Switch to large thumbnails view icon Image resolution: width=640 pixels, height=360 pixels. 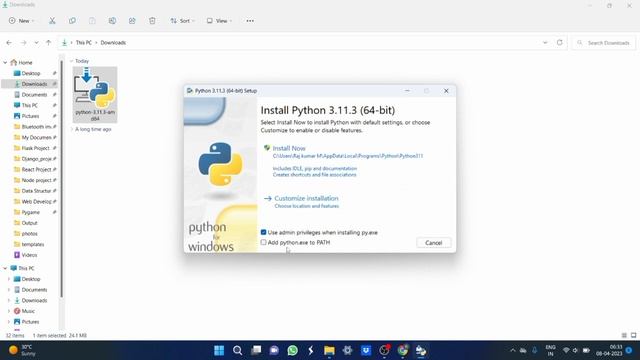tap(633, 335)
